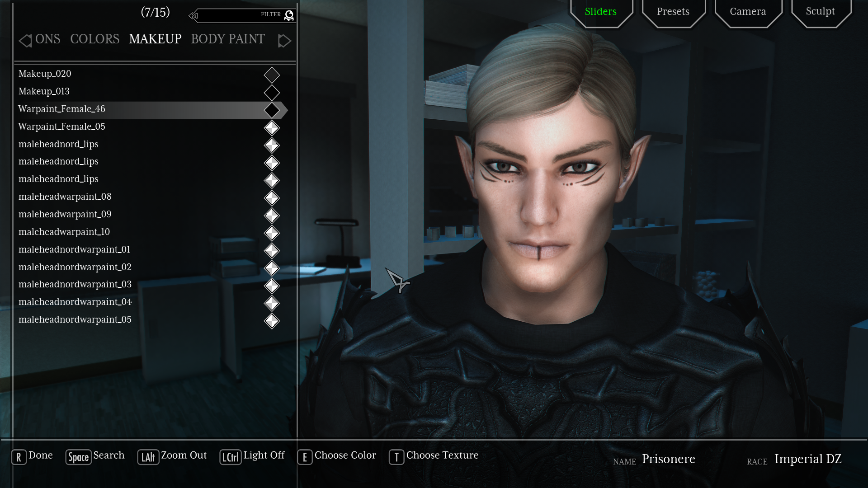The width and height of the screenshot is (868, 488).
Task: Toggle the selected Warpaint_Female_46 diamond
Action: (x=272, y=110)
